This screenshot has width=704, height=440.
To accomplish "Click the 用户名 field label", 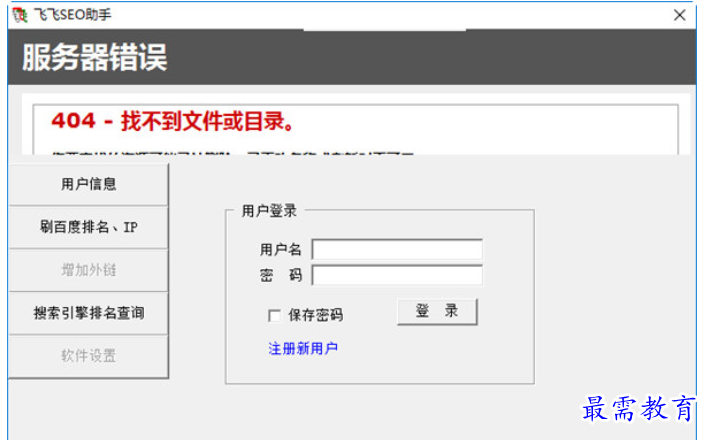I will click(x=280, y=250).
